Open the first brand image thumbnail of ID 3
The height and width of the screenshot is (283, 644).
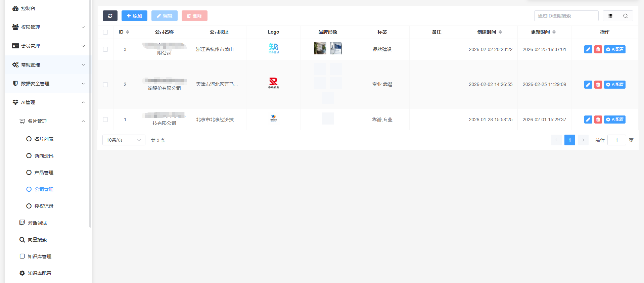(x=320, y=48)
